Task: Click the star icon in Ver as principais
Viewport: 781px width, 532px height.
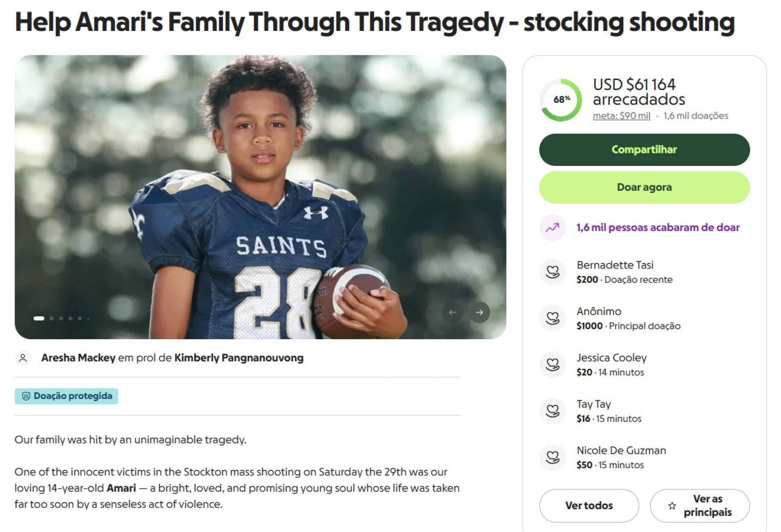Action: click(x=672, y=506)
